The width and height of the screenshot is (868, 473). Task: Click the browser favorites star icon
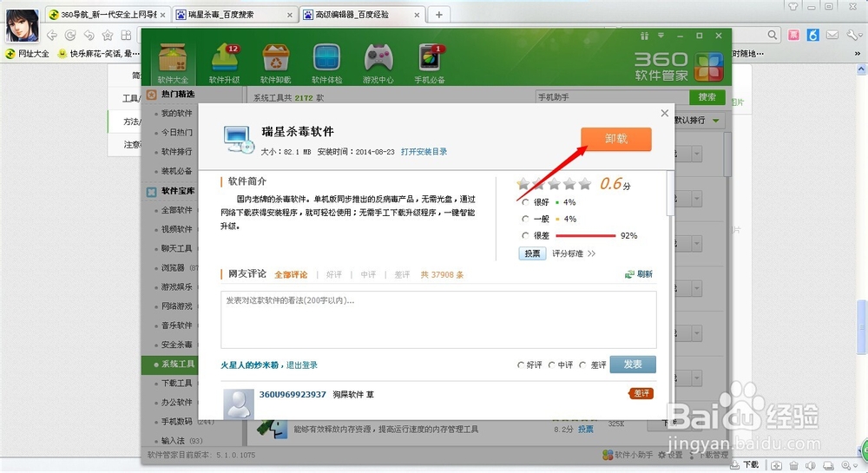[x=108, y=36]
